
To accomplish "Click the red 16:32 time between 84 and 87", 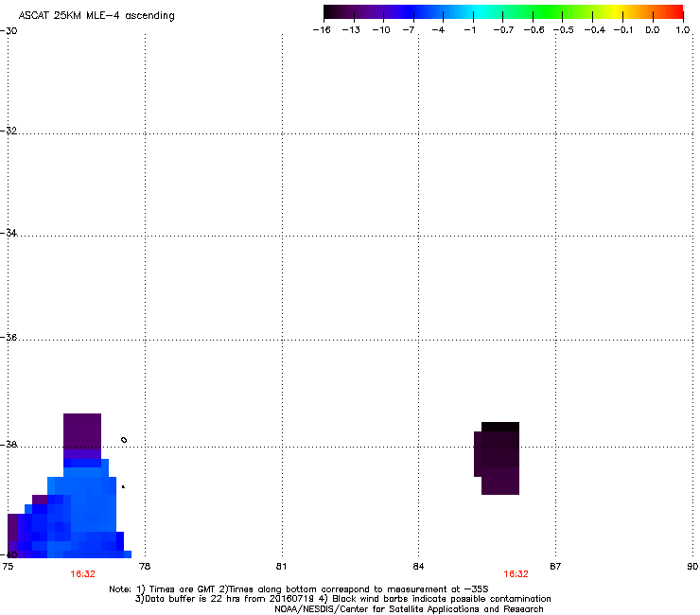I will (x=516, y=574).
